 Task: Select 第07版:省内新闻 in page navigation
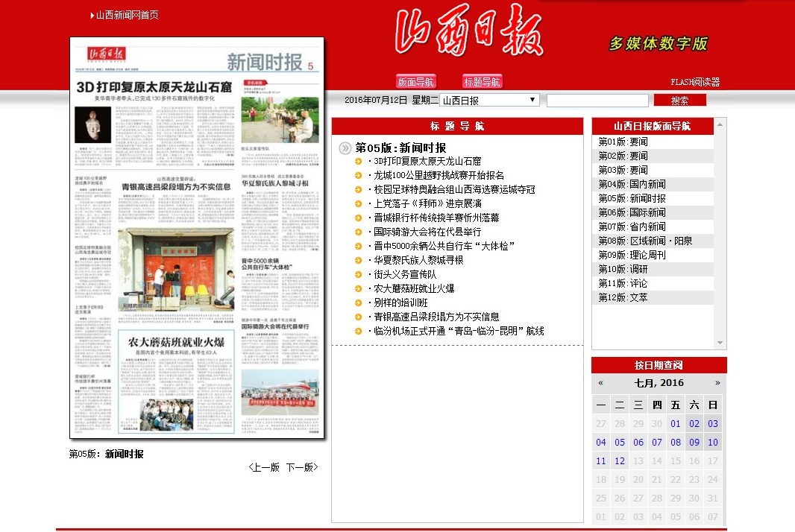[632, 227]
